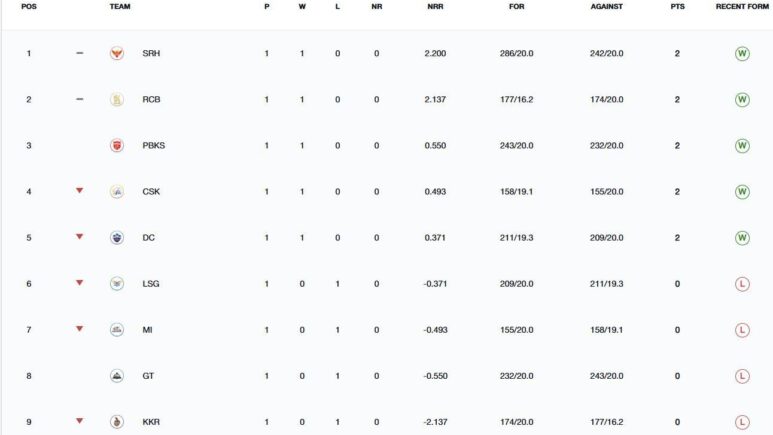Click the LSG team logo
Screen dimensions: 773x435
117,284
